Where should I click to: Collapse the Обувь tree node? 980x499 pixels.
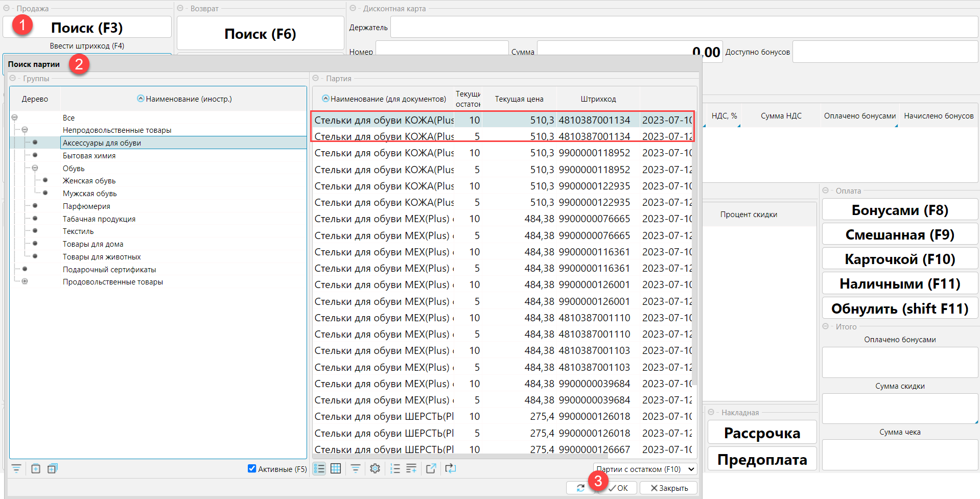35,168
